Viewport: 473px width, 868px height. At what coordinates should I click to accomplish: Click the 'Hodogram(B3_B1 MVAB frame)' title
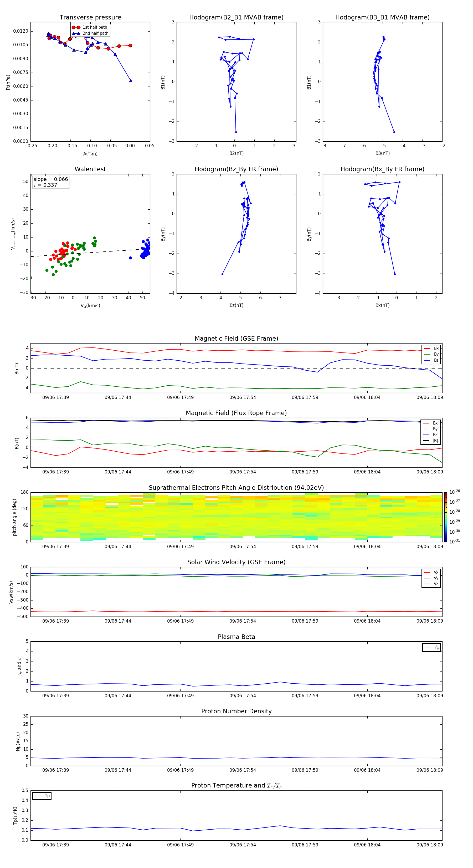(382, 18)
